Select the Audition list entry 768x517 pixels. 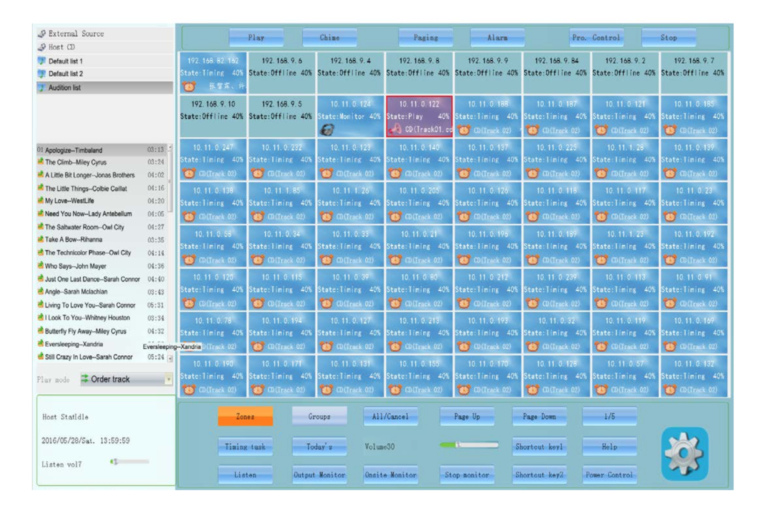[x=70, y=87]
